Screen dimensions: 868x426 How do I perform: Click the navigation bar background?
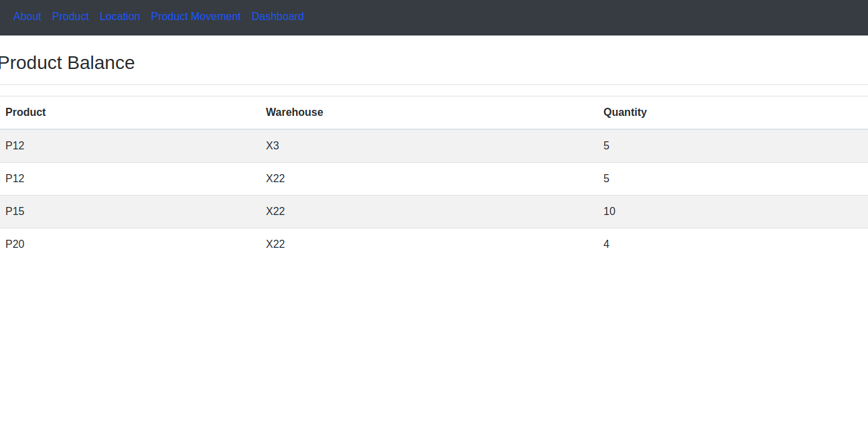536,17
